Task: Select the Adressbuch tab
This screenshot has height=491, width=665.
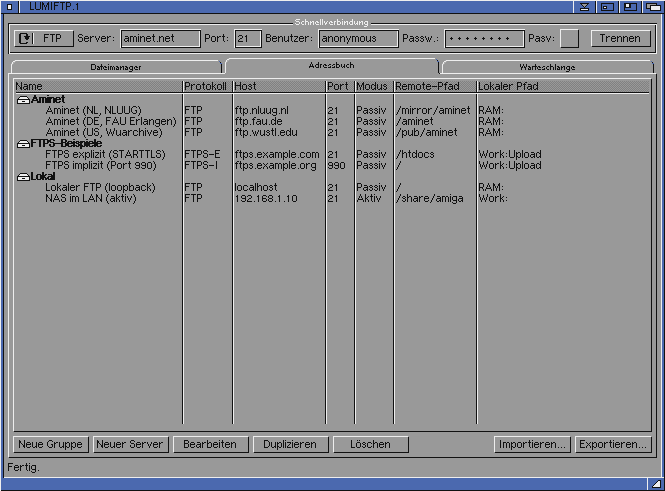Action: pos(331,65)
